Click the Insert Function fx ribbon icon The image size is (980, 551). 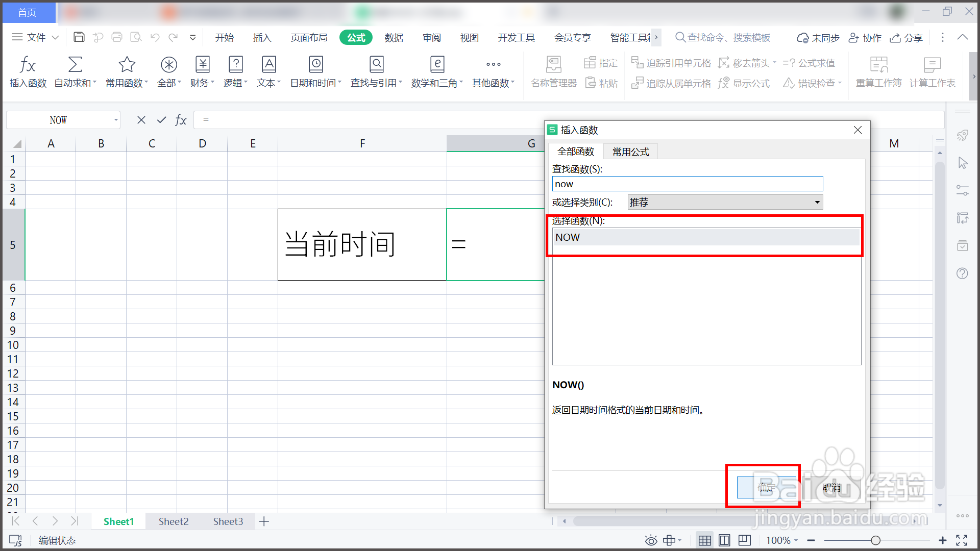pyautogui.click(x=28, y=65)
